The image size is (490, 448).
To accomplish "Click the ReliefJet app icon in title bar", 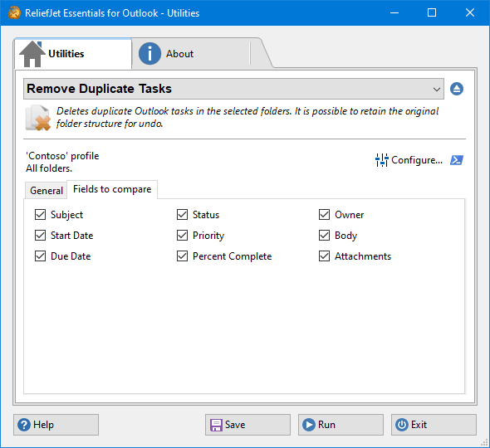I will pyautogui.click(x=14, y=12).
